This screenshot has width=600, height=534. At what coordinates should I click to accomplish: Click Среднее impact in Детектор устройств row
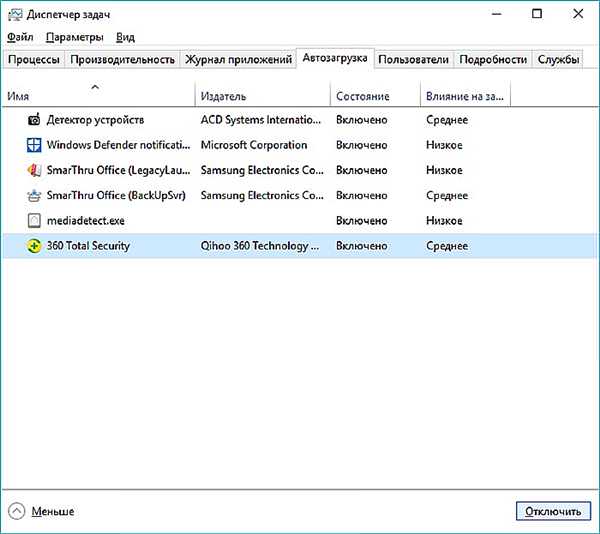(447, 120)
